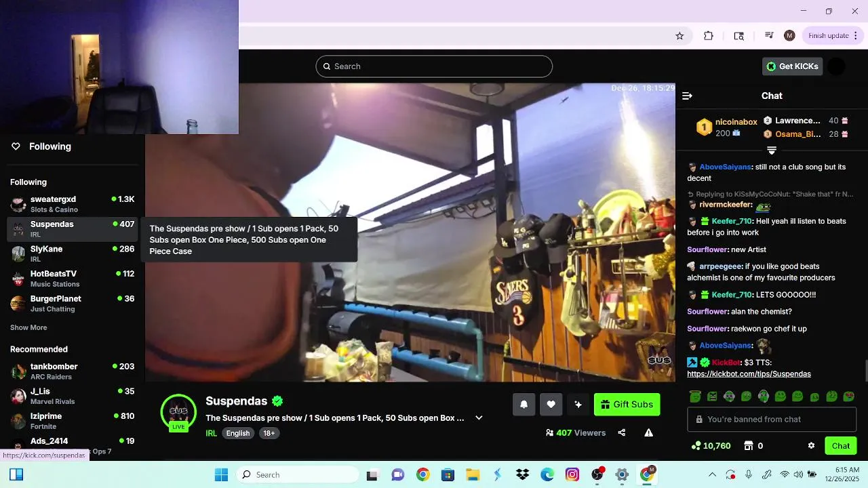Show hidden system tray icons chevron

tap(712, 474)
